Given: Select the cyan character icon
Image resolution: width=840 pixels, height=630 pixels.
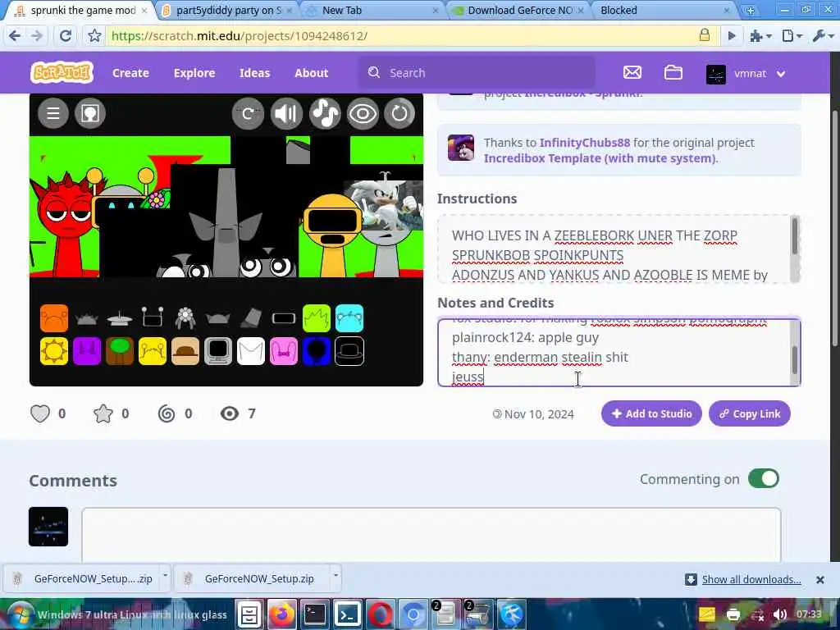Looking at the screenshot, I should (349, 318).
